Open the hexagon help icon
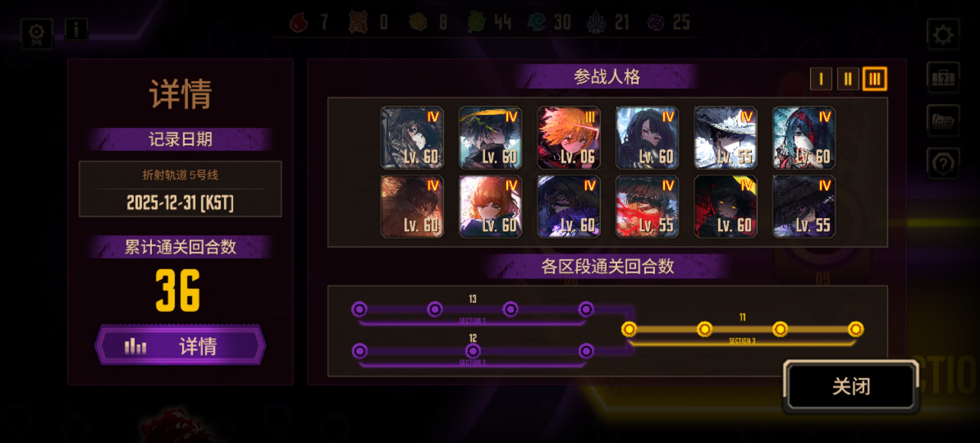The width and height of the screenshot is (980, 443). pos(943,164)
